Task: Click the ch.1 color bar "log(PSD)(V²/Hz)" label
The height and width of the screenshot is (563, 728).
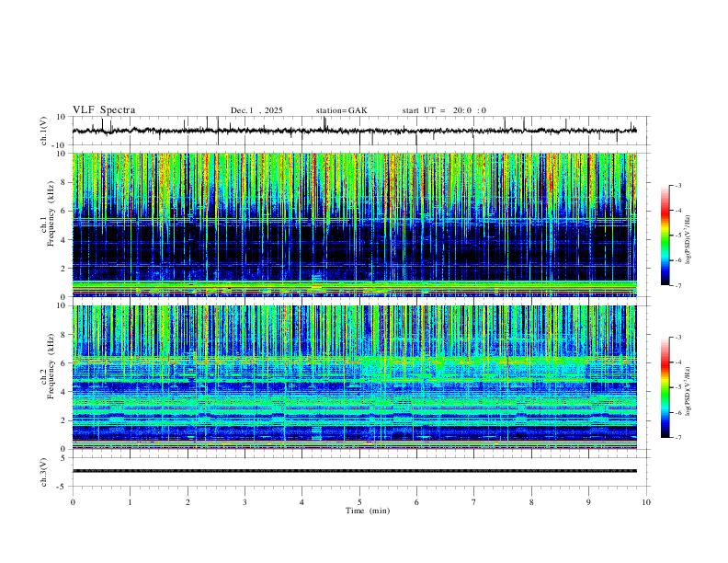Action: pyautogui.click(x=688, y=239)
